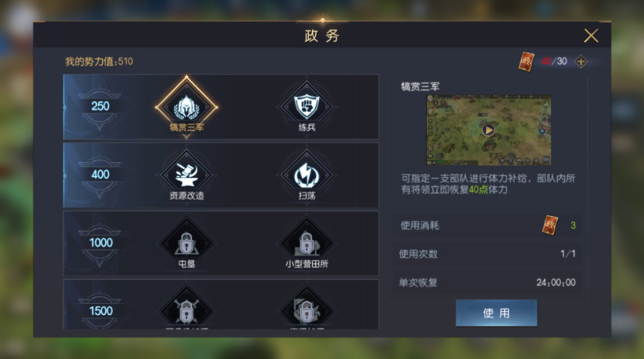The image size is (644, 359).
Task: Close the 政务 window
Action: point(591,36)
